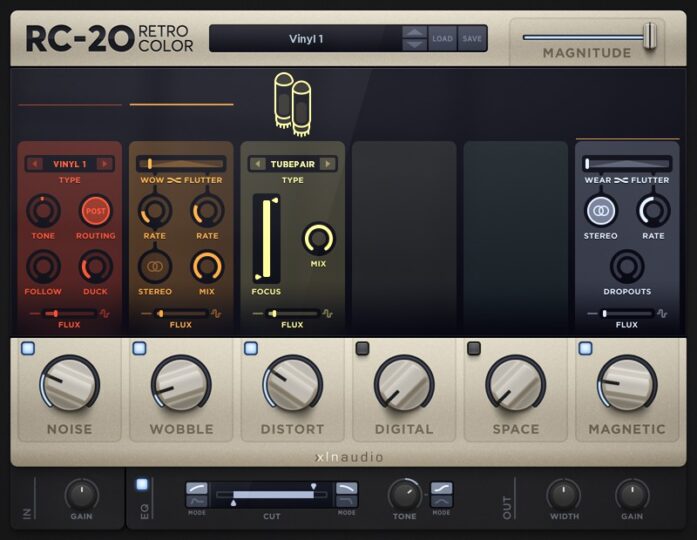Open the Vinyl 1 preset name menu

tap(306, 39)
